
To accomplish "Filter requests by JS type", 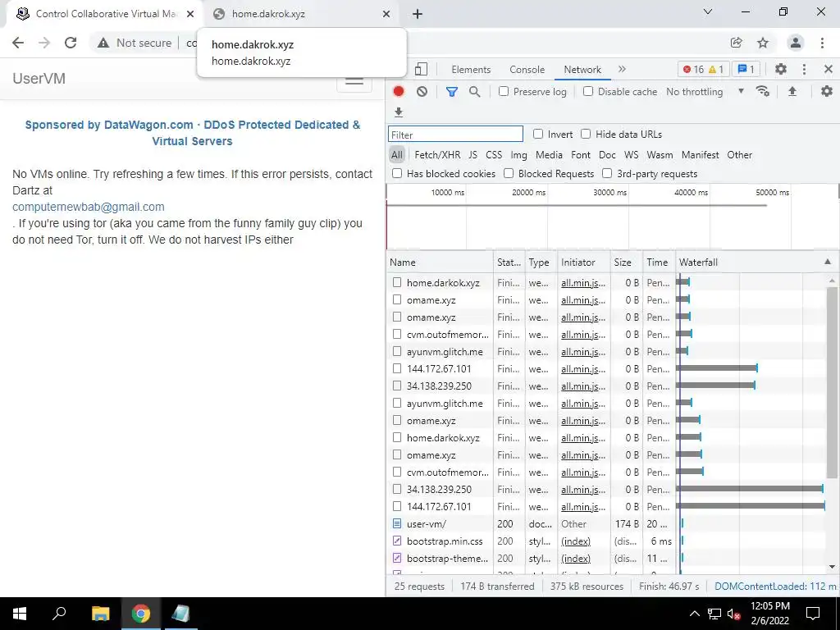I will click(472, 155).
